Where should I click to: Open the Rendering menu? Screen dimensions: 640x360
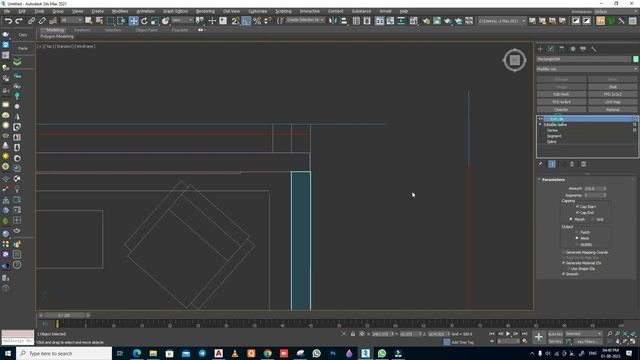click(205, 11)
